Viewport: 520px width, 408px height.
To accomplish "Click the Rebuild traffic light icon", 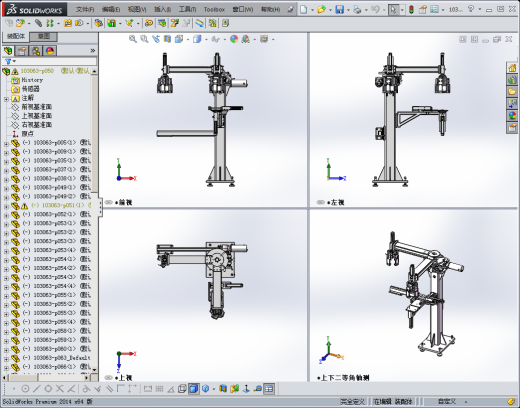I will [411, 10].
